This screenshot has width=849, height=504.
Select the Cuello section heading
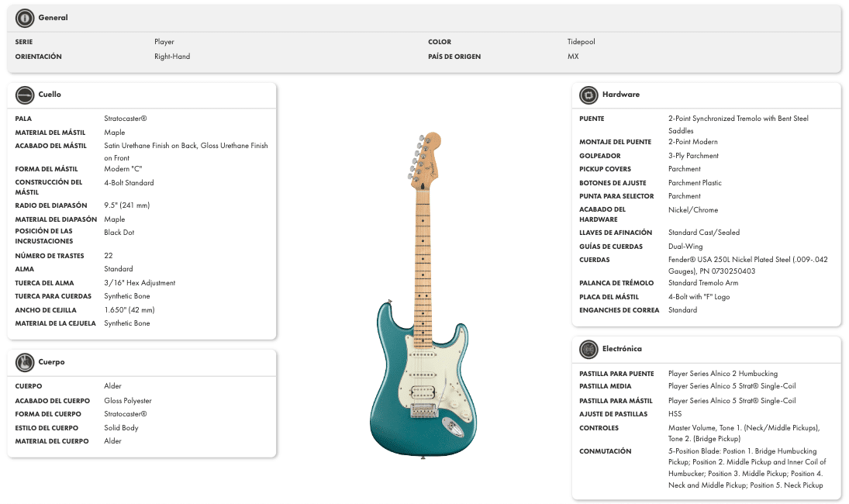(50, 94)
